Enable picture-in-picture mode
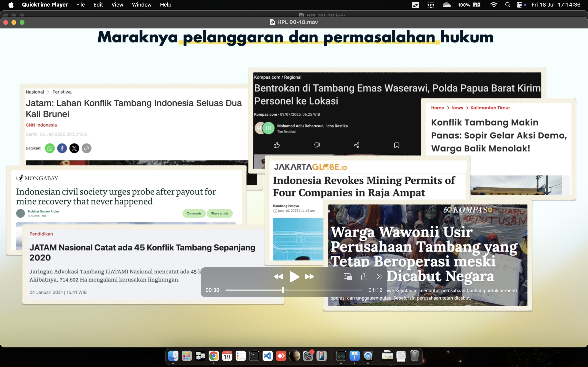 [348, 277]
